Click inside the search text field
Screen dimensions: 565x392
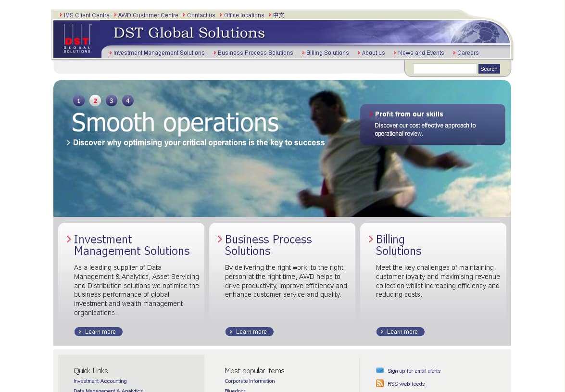[444, 69]
